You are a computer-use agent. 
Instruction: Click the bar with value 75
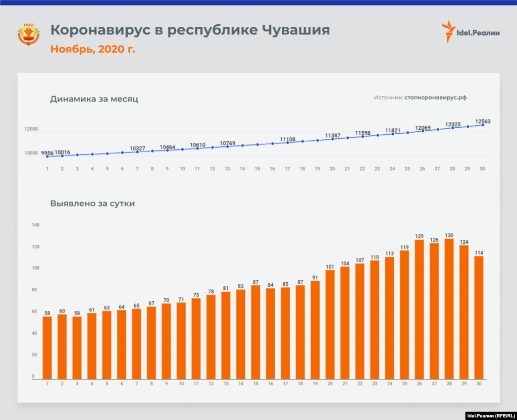click(195, 338)
